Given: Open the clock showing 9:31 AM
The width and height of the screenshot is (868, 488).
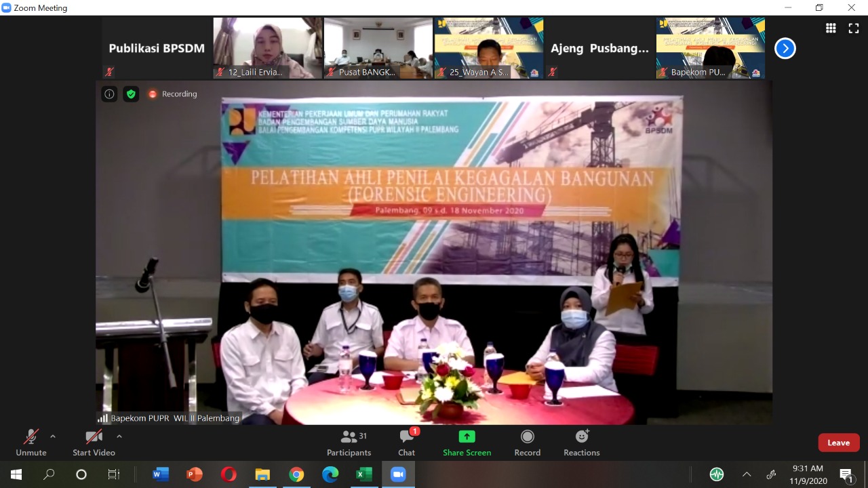Looking at the screenshot, I should [x=808, y=474].
